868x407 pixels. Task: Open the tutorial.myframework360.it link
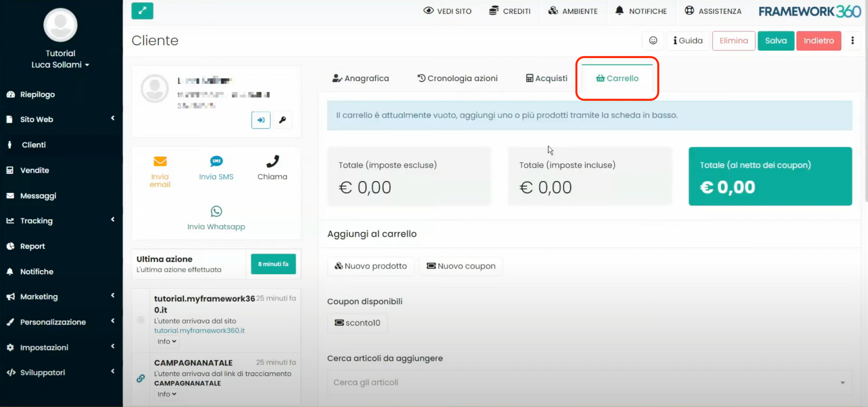(199, 331)
